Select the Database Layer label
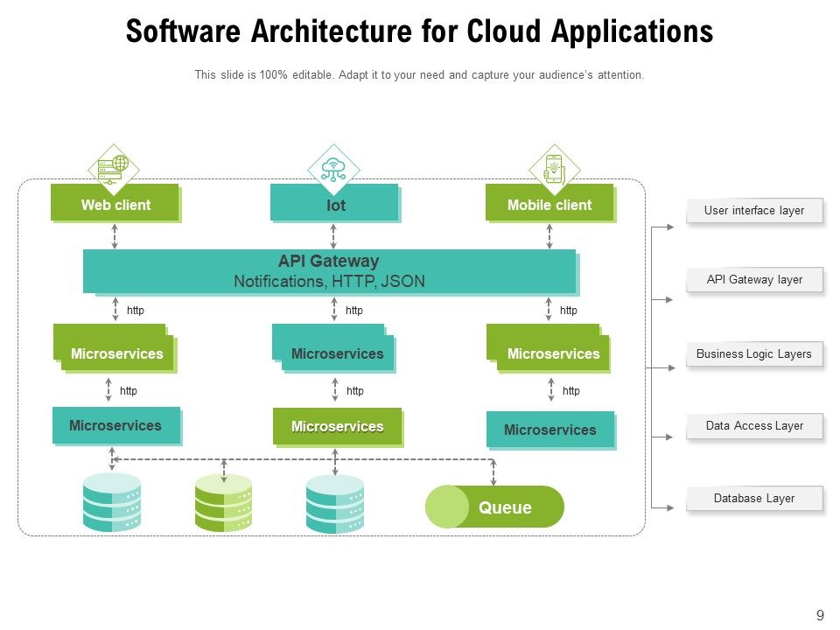The image size is (840, 630). coord(754,498)
